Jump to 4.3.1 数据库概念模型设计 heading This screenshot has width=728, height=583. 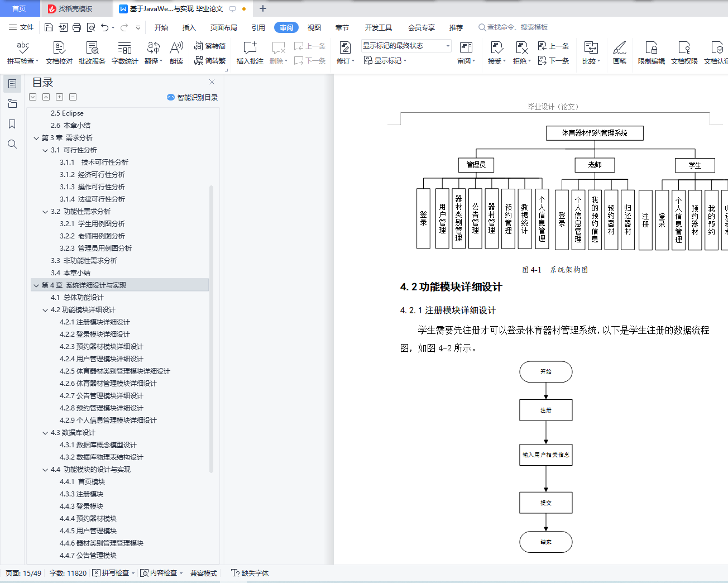[x=98, y=445]
